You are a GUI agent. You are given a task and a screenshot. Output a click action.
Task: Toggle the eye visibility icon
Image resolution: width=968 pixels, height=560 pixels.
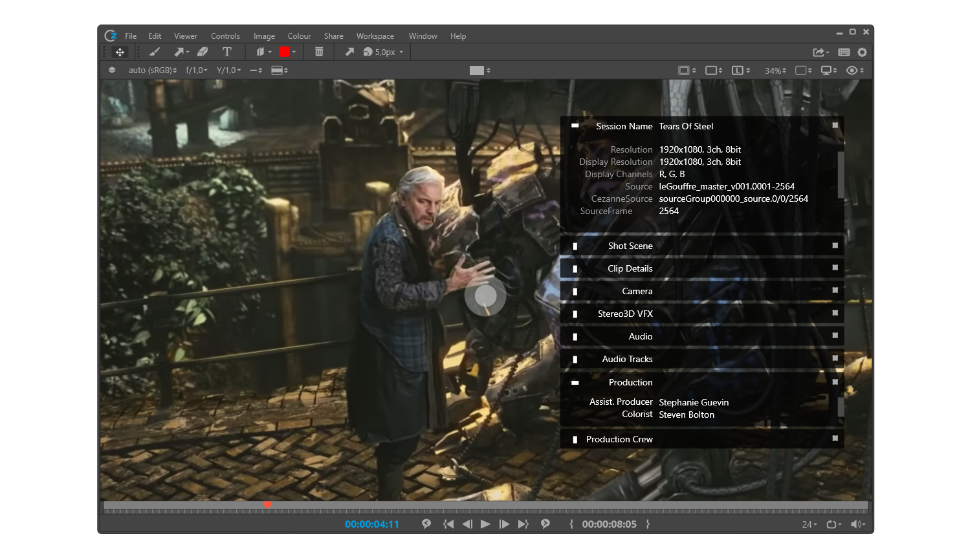point(852,70)
